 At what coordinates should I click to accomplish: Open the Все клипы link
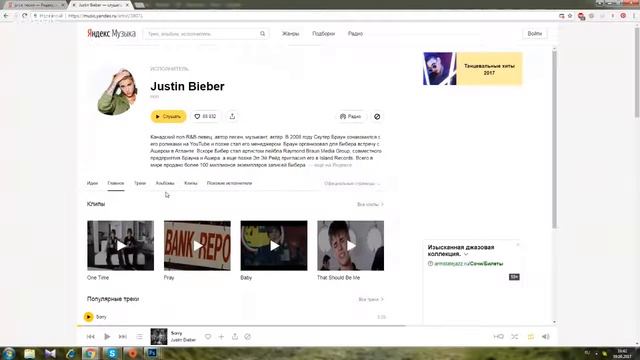[x=370, y=204]
